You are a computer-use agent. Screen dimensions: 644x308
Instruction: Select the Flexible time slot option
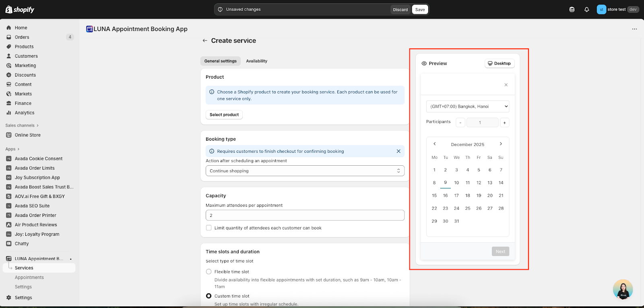point(209,272)
